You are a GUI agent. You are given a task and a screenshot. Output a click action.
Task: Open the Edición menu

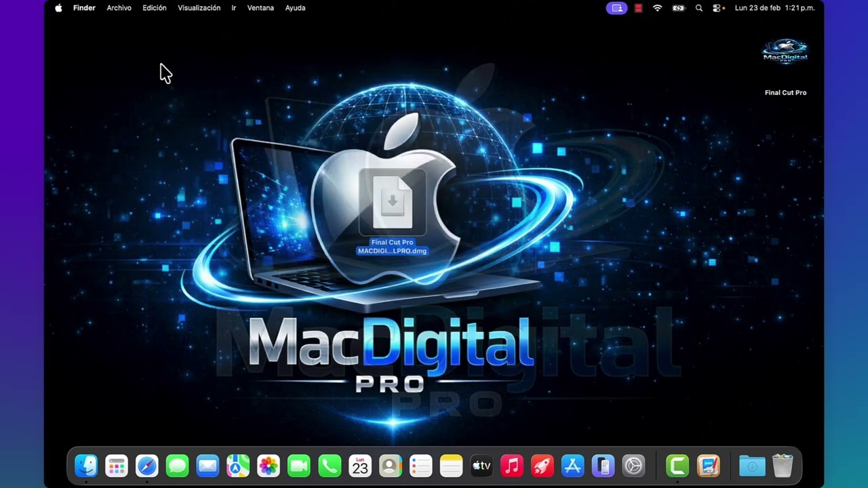(155, 8)
